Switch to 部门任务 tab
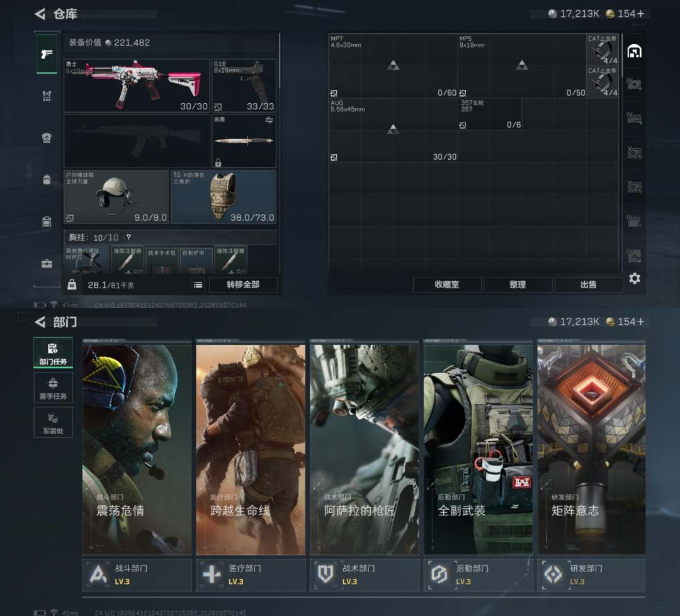Viewport: 680px width, 616px height. [53, 353]
